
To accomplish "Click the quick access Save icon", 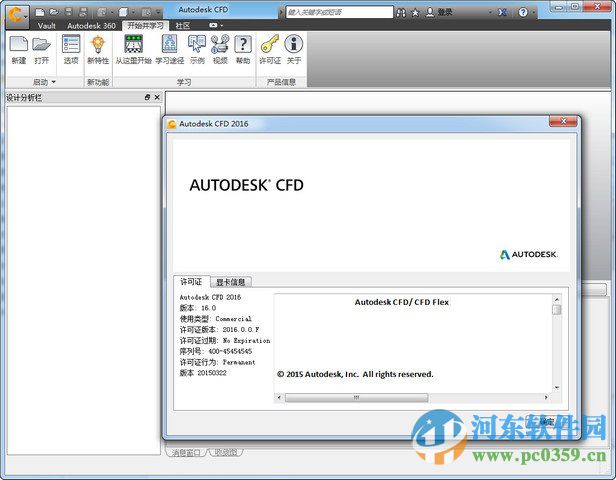I will 68,12.
